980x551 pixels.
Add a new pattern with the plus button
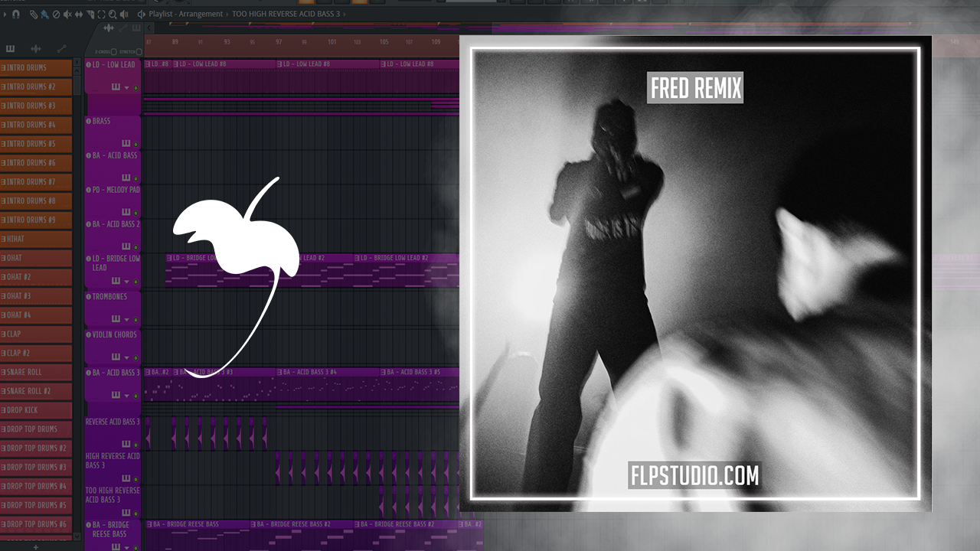(35, 546)
